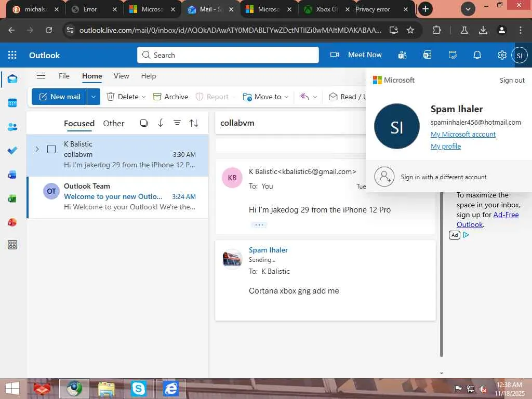Open the Outlook Team welcome email
Image resolution: width=532 pixels, height=399 pixels.
click(x=118, y=197)
